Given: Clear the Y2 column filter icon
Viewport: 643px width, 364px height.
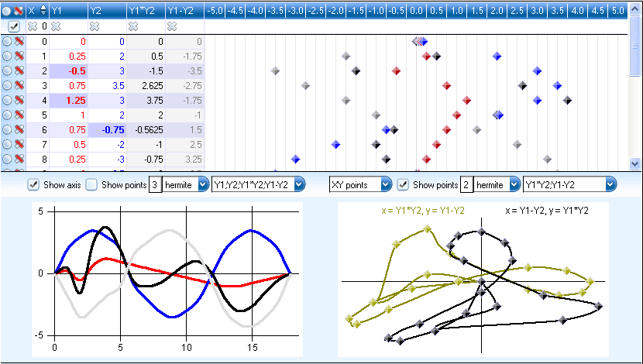Looking at the screenshot, I should (95, 26).
